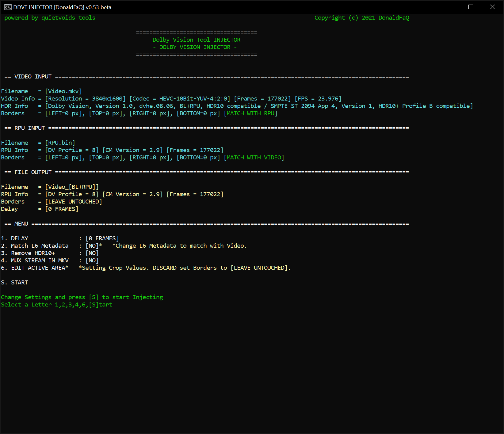
Task: Click the 'Dolby Vision Tool INJECTOR' heading
Action: [197, 40]
